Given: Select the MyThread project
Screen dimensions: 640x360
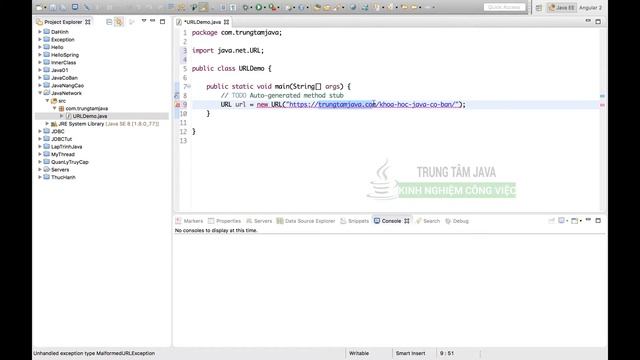Looking at the screenshot, I should pos(62,155).
